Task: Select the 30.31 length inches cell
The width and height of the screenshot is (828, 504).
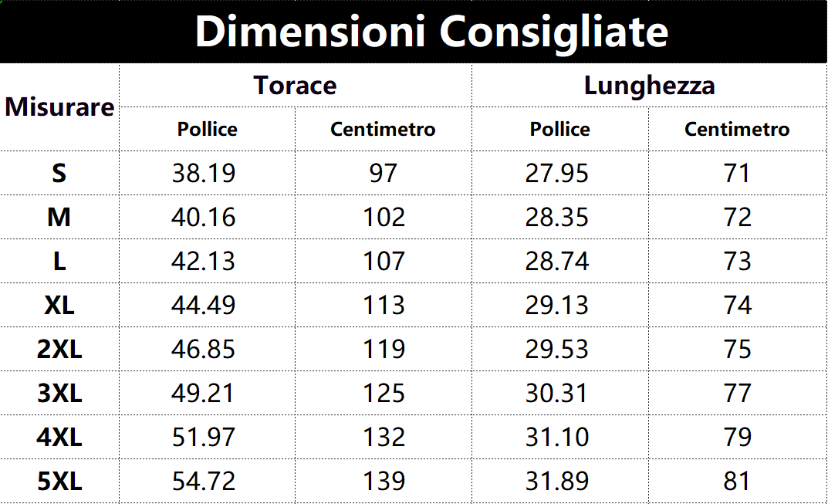Action: (x=556, y=394)
